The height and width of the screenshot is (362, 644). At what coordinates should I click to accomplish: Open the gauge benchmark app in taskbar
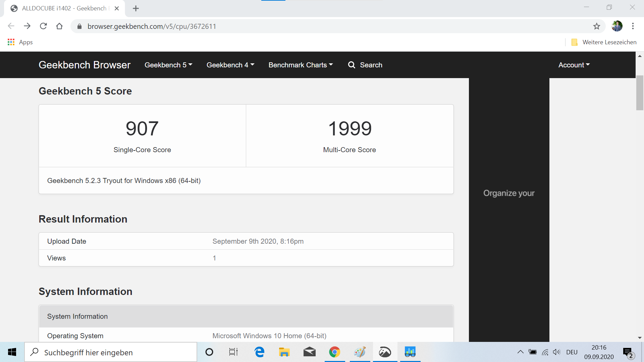pos(385,352)
